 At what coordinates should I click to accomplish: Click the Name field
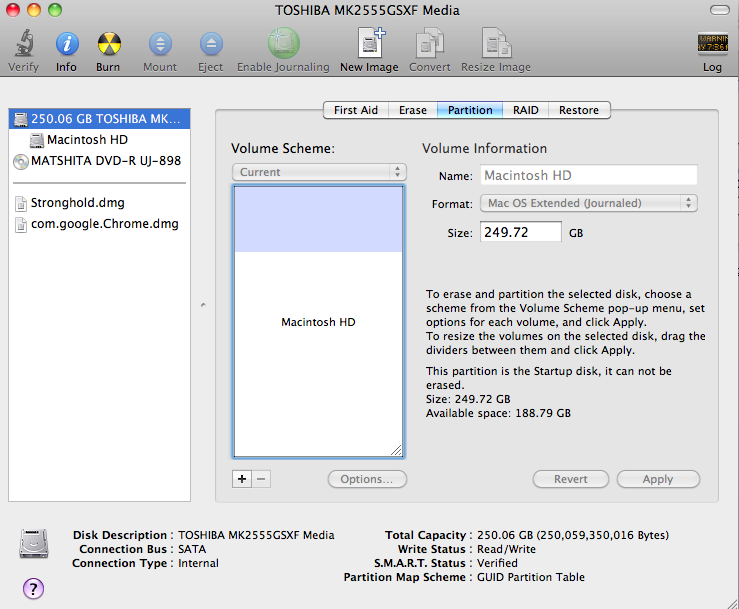click(x=589, y=175)
